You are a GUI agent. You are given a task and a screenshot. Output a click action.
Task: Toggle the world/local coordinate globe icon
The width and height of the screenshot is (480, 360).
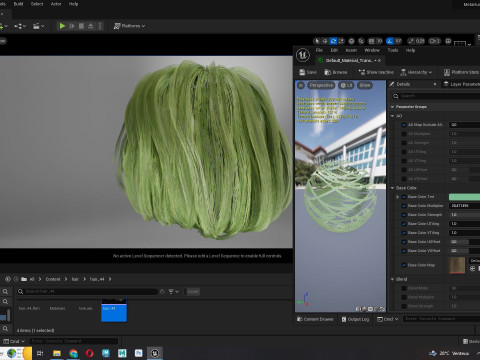pos(351,41)
